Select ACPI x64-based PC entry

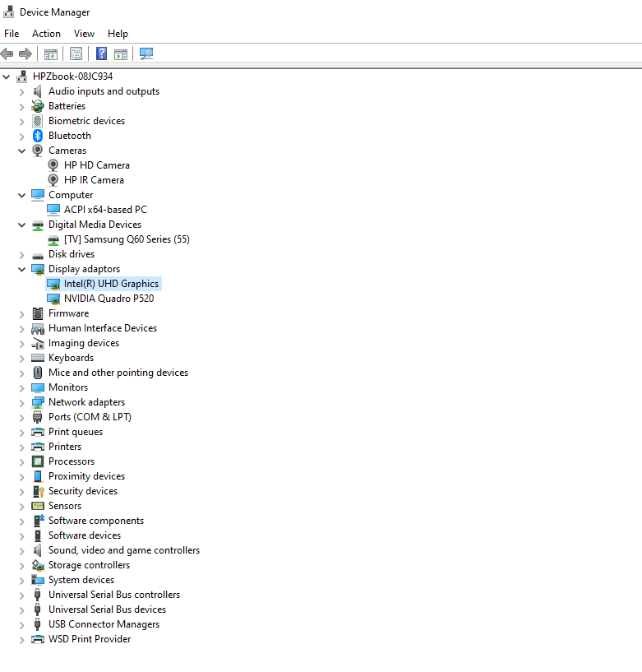coord(105,210)
